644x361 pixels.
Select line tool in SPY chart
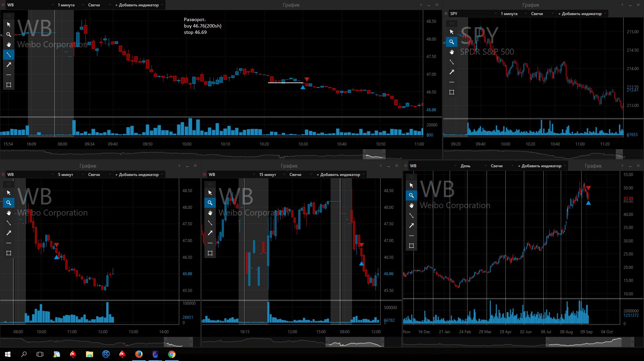pyautogui.click(x=452, y=62)
